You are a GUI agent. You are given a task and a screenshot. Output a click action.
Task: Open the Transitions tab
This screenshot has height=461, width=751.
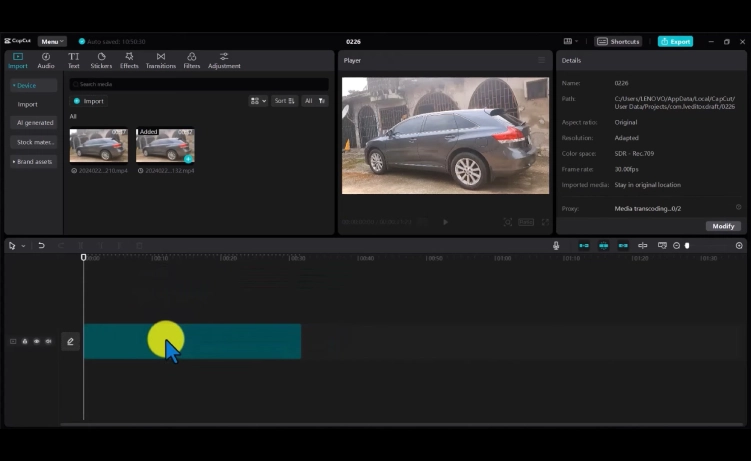click(160, 61)
